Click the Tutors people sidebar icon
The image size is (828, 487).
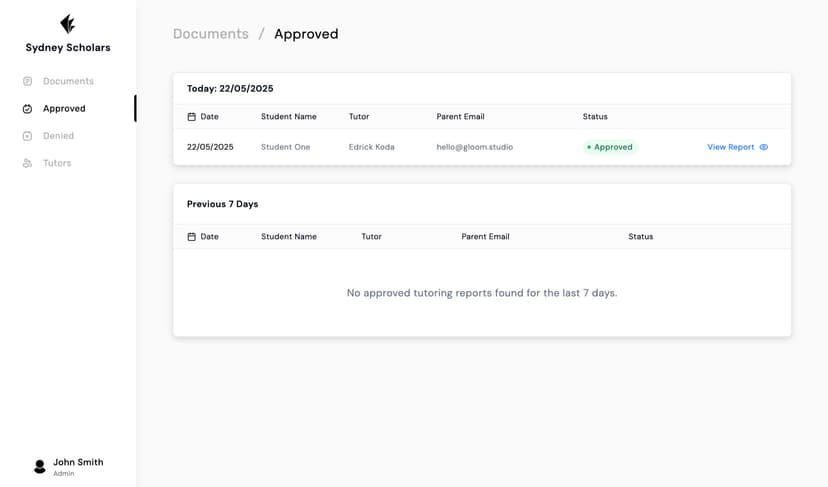coord(28,163)
